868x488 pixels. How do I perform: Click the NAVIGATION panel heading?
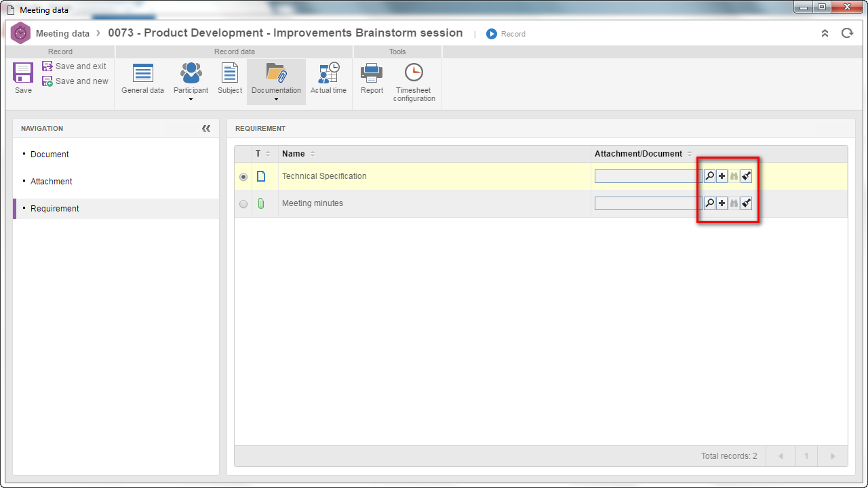(42, 128)
